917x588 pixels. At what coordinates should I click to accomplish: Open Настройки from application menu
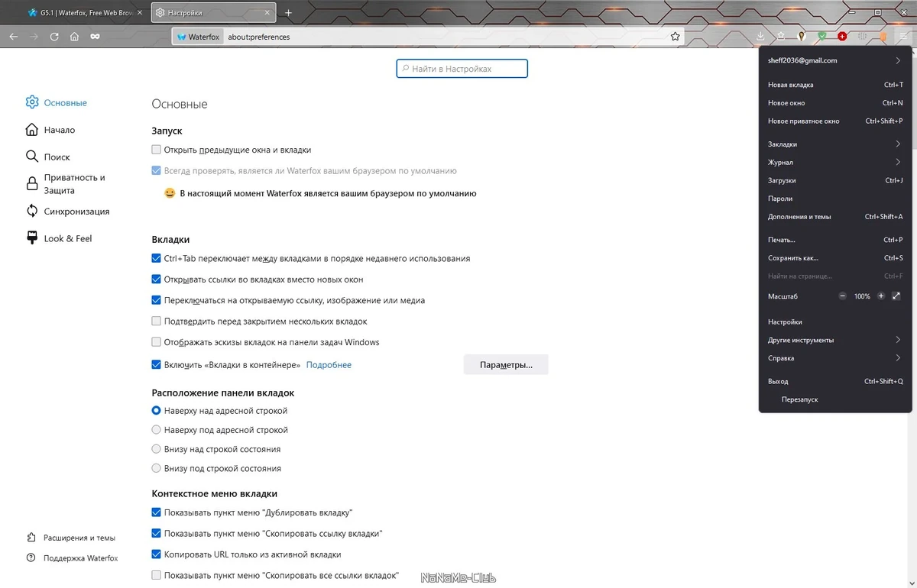coord(835,322)
